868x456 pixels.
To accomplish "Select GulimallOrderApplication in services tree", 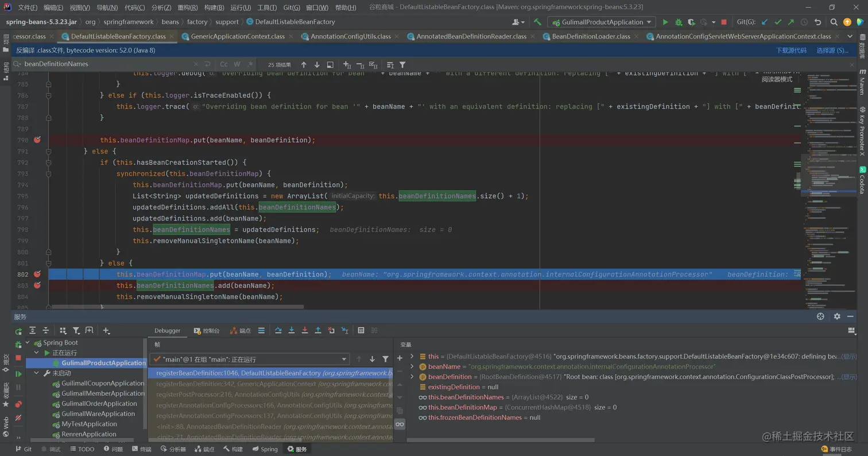I will click(x=99, y=404).
